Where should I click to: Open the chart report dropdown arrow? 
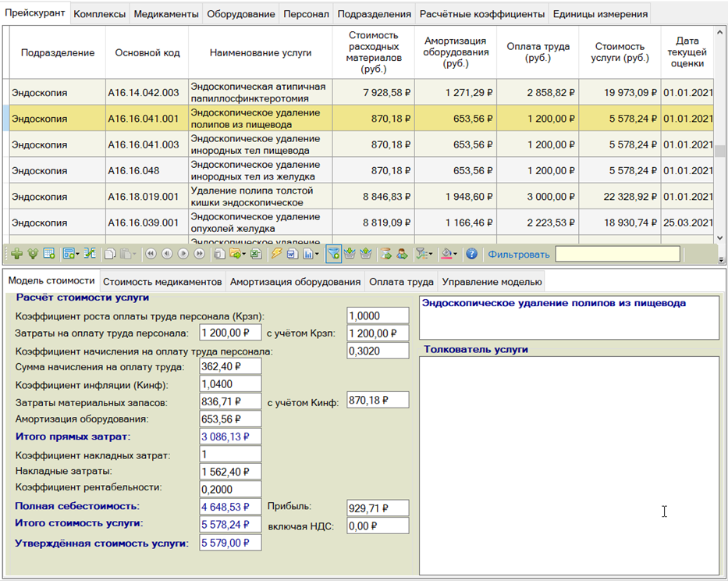coord(316,255)
